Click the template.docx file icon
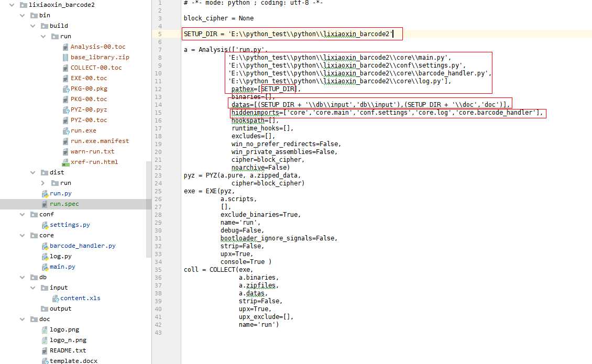 [45, 361]
